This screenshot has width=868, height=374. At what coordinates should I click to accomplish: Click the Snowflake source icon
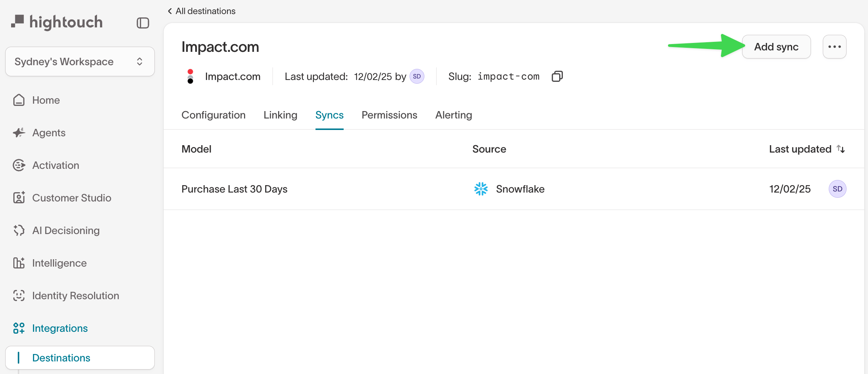pos(481,189)
